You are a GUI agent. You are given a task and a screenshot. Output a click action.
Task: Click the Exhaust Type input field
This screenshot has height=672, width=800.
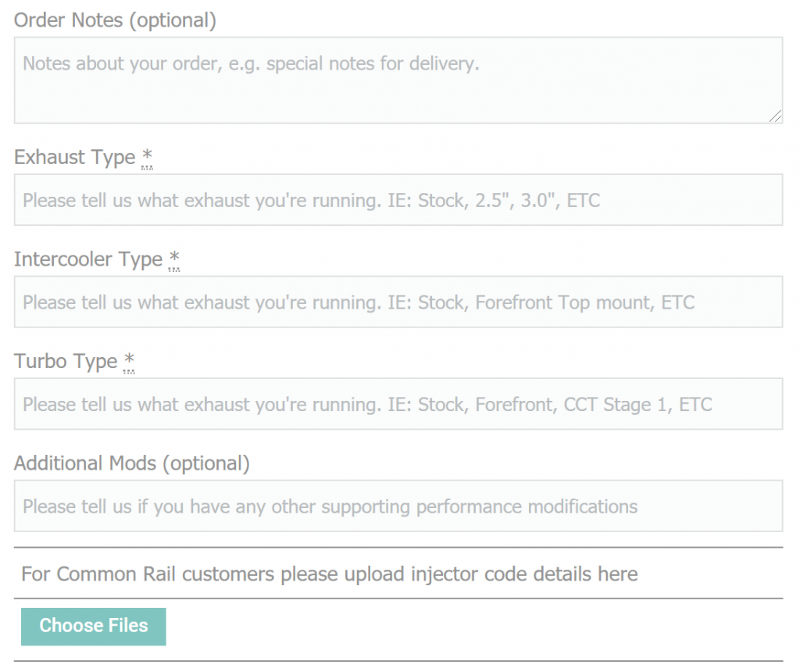tap(398, 200)
